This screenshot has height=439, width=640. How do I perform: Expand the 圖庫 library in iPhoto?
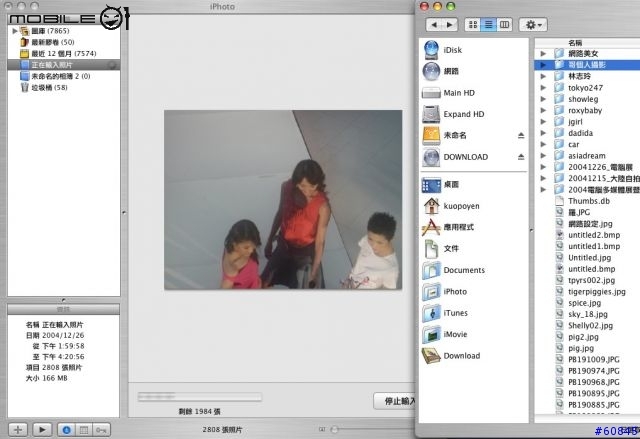coord(15,31)
